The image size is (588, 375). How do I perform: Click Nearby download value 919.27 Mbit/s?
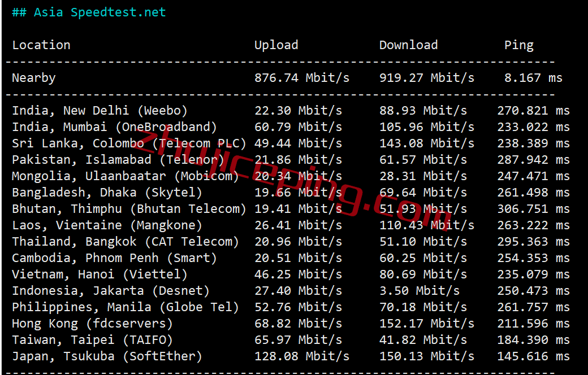click(x=427, y=78)
